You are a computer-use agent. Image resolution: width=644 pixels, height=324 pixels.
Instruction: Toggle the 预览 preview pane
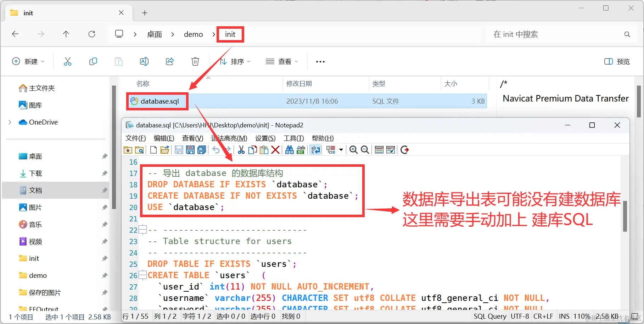(617, 61)
